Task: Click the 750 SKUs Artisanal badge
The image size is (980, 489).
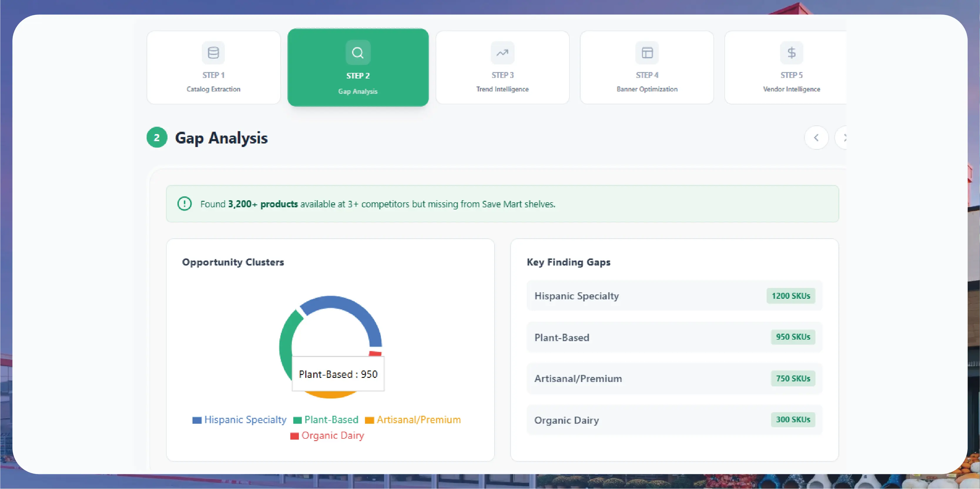Action: 793,378
